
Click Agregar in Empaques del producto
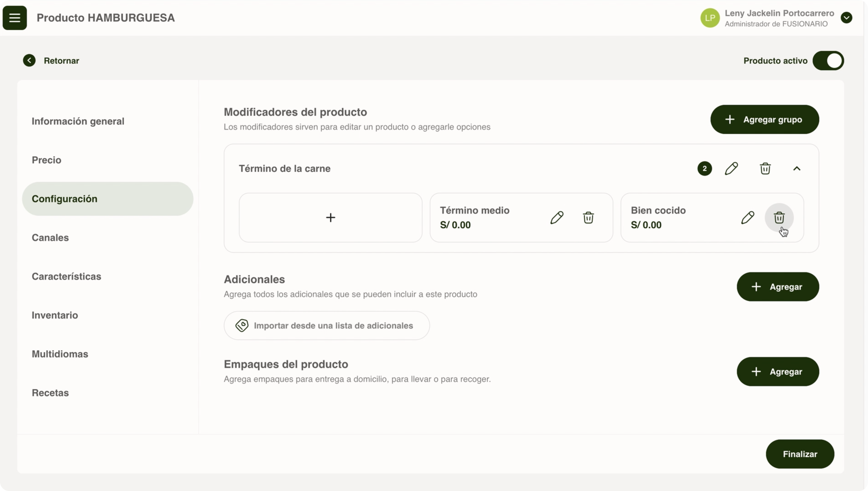pyautogui.click(x=777, y=372)
